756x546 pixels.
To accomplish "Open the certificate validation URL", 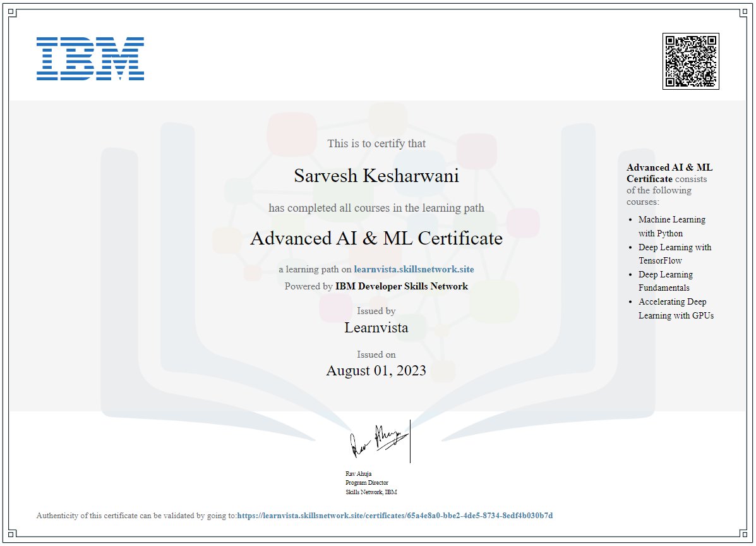I will coord(395,516).
